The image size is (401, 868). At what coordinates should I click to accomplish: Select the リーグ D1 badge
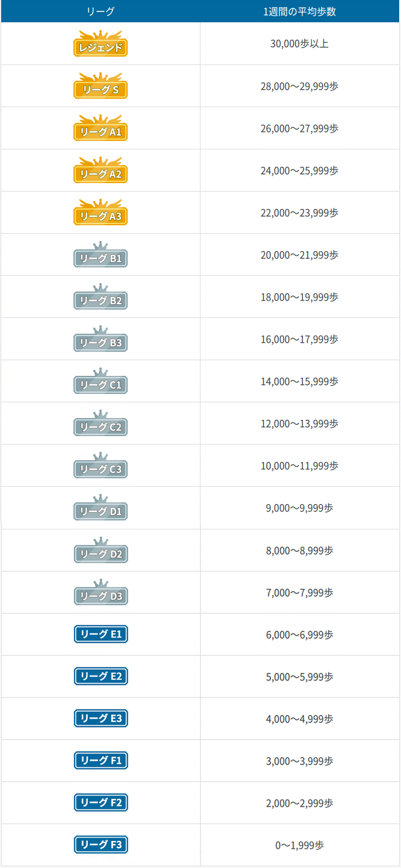click(x=101, y=508)
